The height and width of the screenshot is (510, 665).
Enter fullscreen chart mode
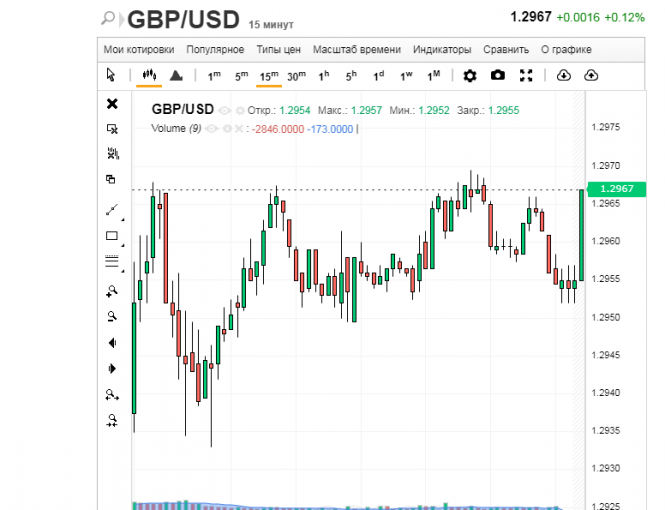[526, 75]
